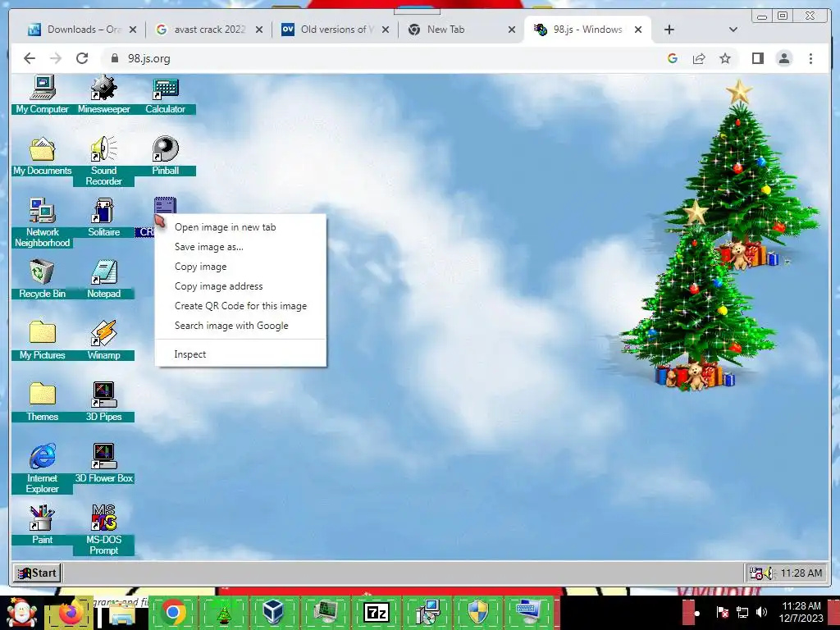Image resolution: width=840 pixels, height=630 pixels.
Task: Click the host Santa Start button
Action: point(21,612)
